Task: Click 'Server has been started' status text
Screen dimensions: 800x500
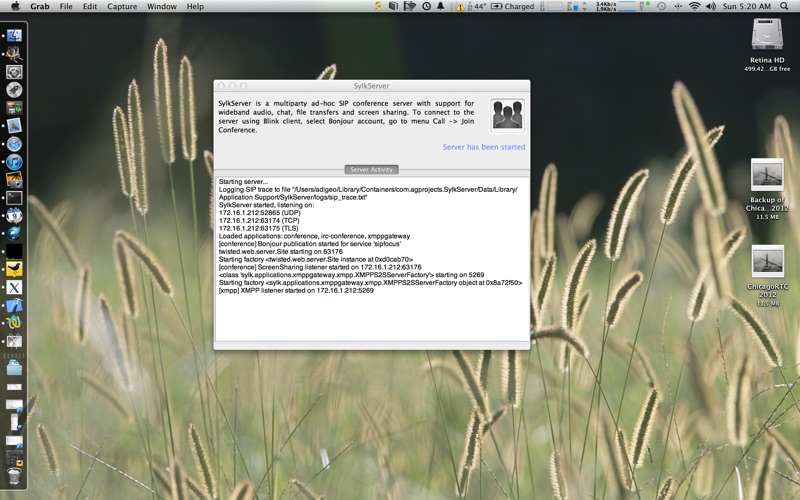Action: point(484,147)
